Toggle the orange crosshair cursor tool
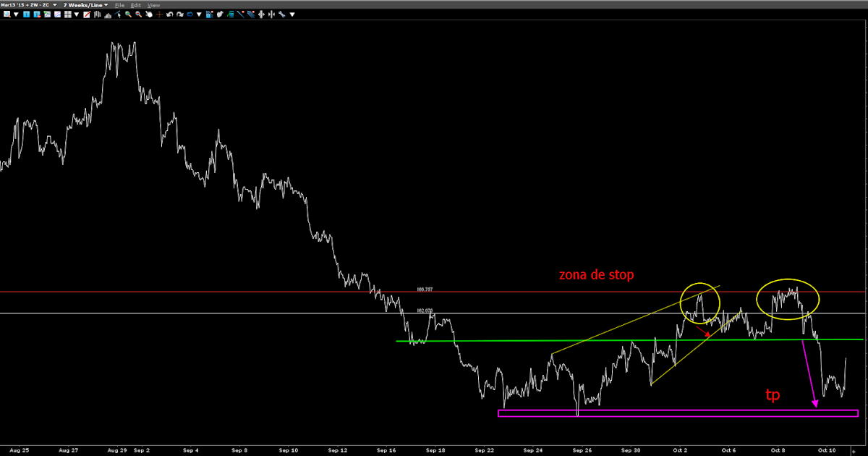The image size is (868, 456). pyautogui.click(x=159, y=14)
